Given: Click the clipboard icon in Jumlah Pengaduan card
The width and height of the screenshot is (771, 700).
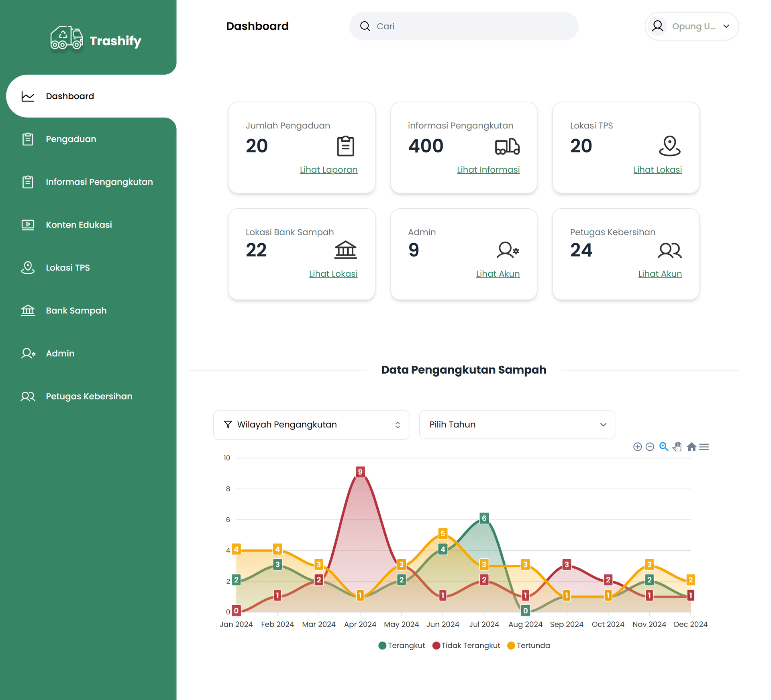Looking at the screenshot, I should click(345, 146).
